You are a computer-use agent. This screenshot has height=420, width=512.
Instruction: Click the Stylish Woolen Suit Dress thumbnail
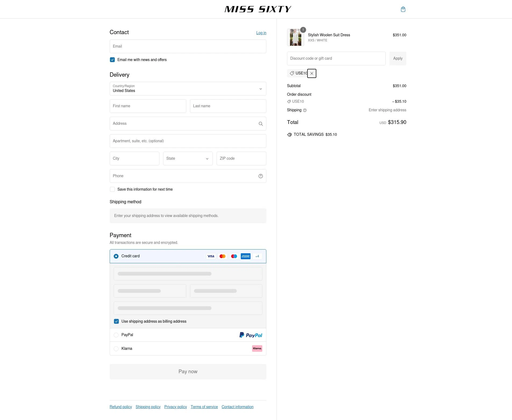[x=296, y=37]
